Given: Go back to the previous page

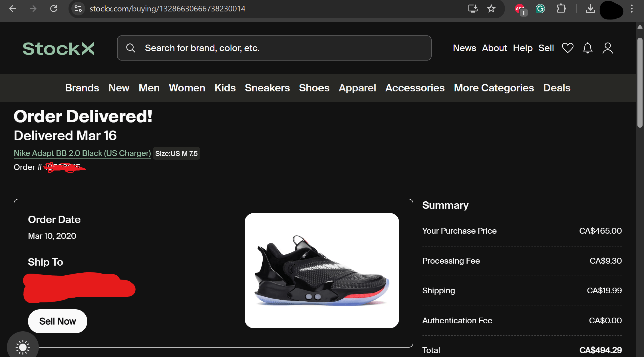Looking at the screenshot, I should point(13,9).
